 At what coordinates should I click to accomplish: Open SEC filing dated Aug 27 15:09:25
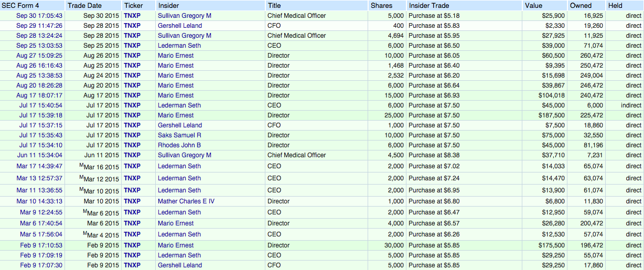(x=39, y=56)
